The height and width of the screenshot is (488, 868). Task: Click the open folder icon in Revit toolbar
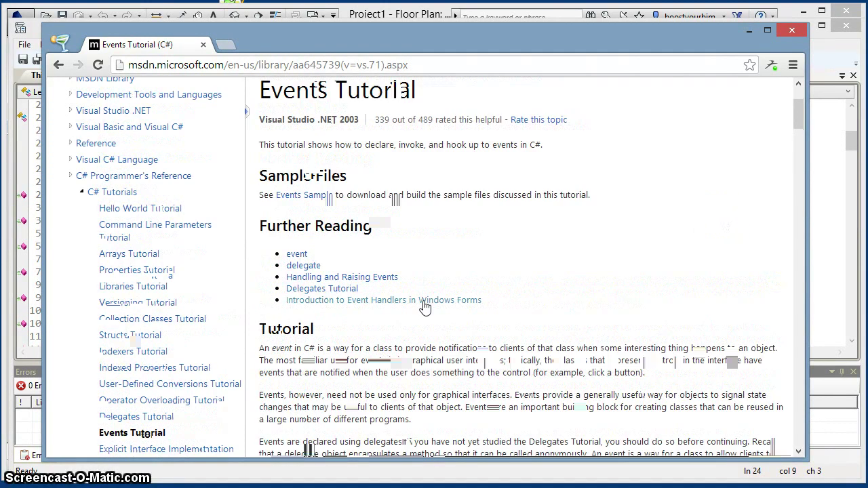[x=45, y=15]
